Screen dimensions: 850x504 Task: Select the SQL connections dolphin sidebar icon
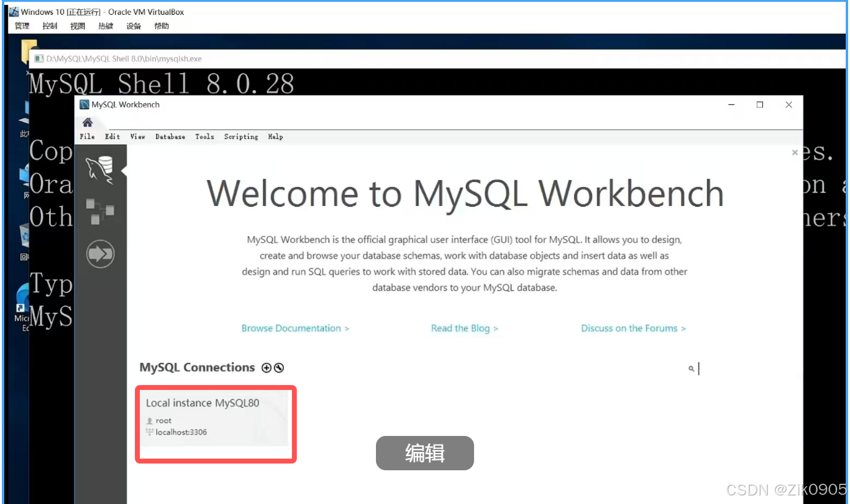tap(98, 170)
